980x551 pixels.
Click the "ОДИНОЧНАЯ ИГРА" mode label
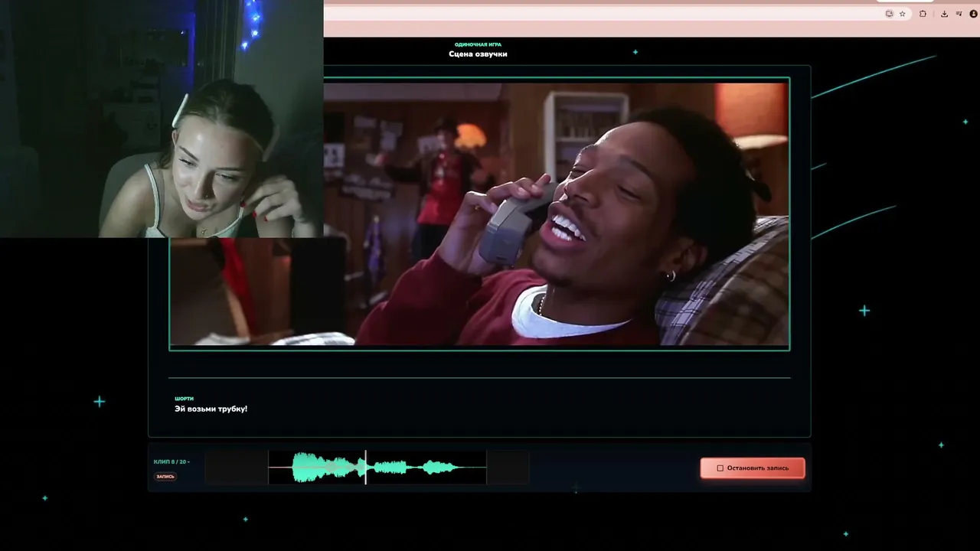pyautogui.click(x=478, y=44)
